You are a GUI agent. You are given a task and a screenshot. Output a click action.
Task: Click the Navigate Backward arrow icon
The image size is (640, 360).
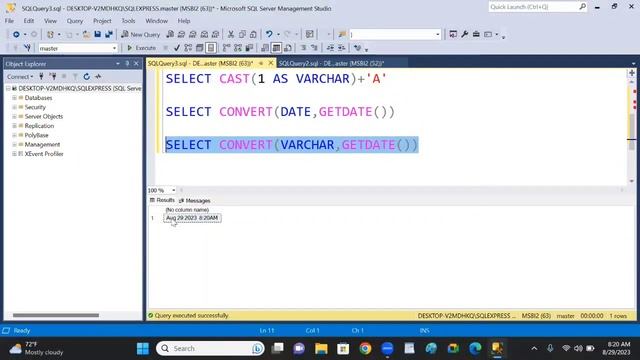point(16,35)
